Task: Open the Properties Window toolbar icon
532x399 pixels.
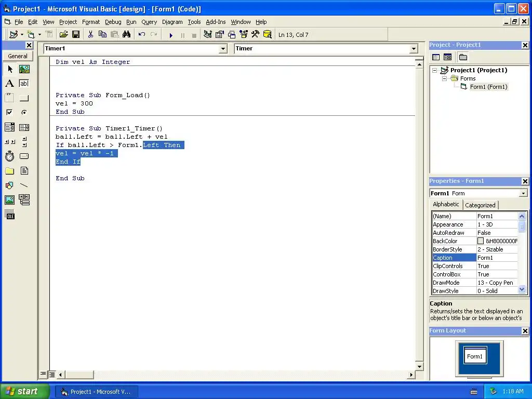Action: coord(220,35)
